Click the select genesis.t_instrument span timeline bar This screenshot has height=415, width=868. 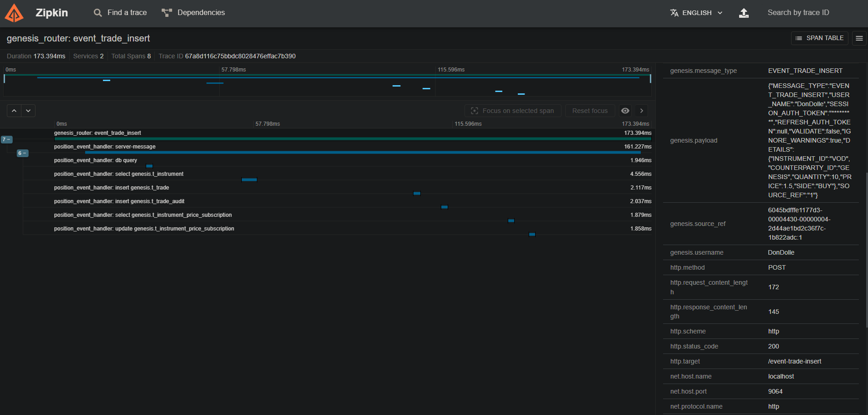[x=249, y=179]
